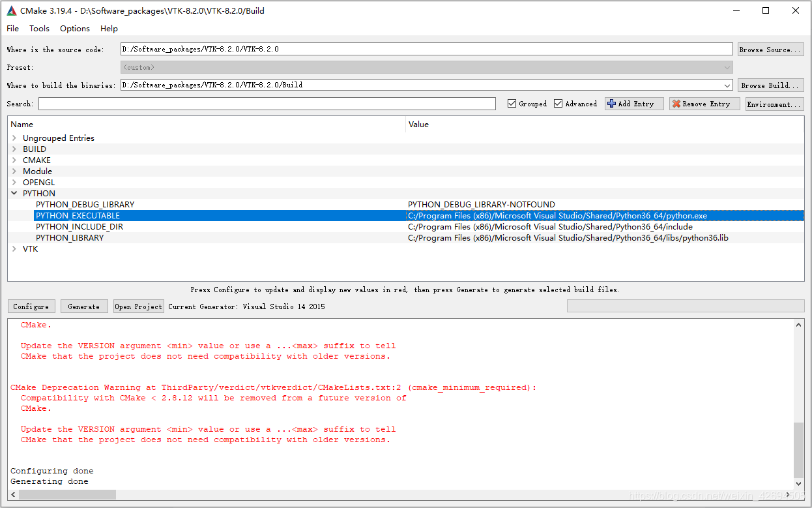Expand the VTK group
This screenshot has height=508, width=812.
[14, 249]
